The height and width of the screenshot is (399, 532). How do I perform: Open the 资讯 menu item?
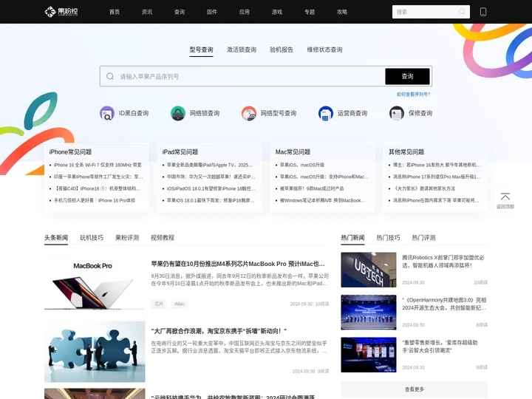pyautogui.click(x=147, y=12)
